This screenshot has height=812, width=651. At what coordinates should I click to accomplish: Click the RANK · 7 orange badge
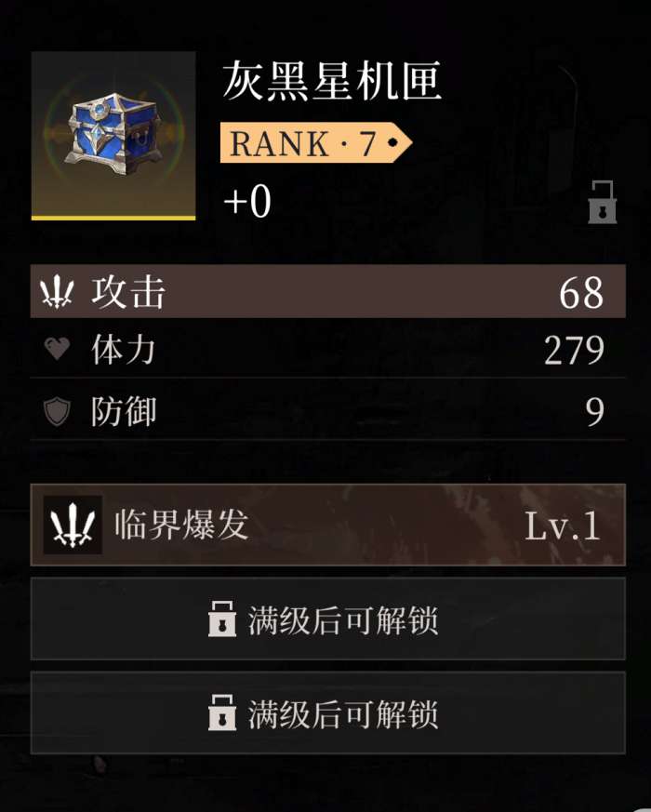[x=316, y=143]
